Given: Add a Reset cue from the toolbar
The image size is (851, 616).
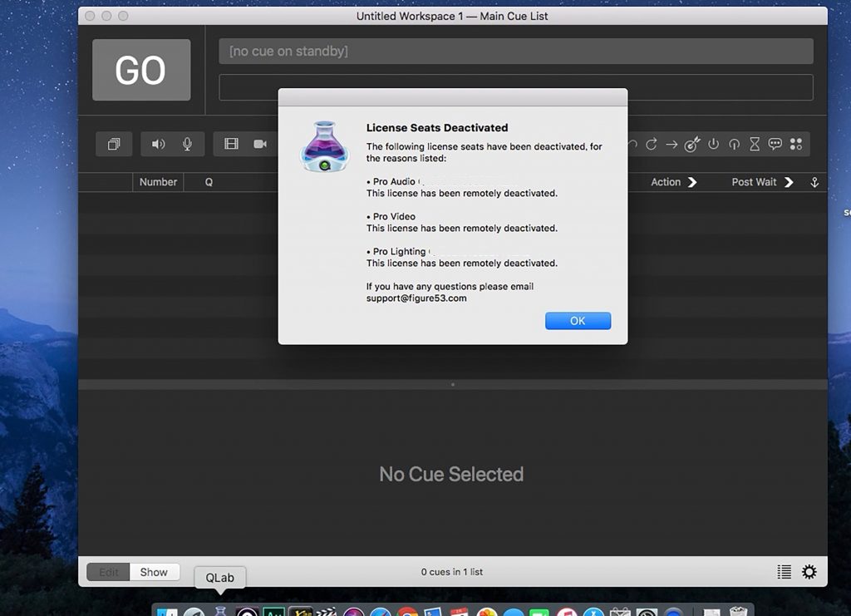Looking at the screenshot, I should pyautogui.click(x=652, y=144).
